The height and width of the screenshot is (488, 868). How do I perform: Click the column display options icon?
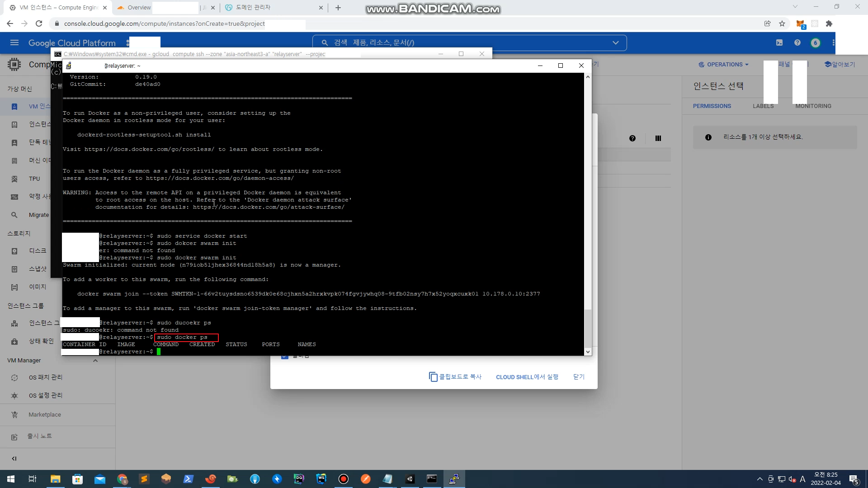pyautogui.click(x=658, y=138)
